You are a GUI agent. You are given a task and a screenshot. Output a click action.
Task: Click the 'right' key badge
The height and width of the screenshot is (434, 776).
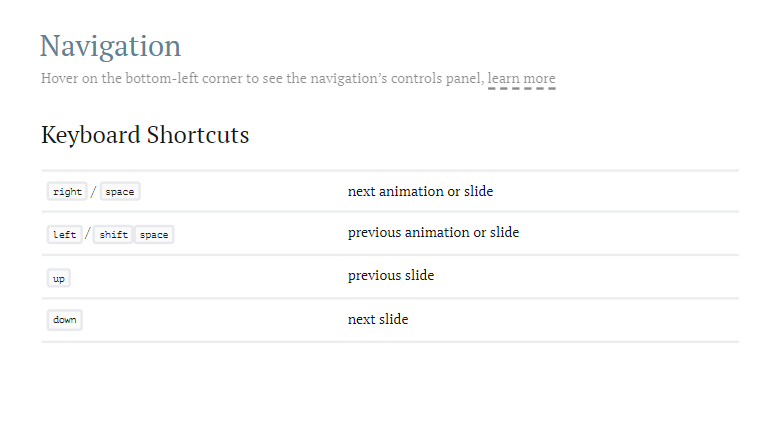click(67, 192)
